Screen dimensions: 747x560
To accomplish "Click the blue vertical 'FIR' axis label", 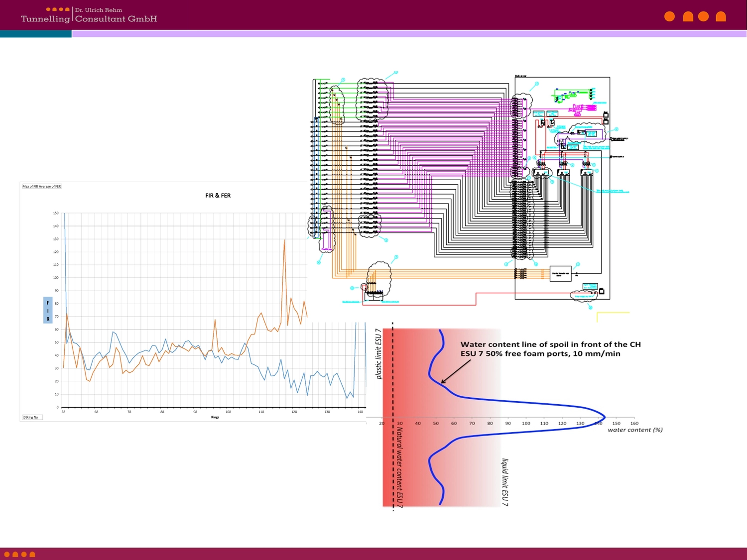I will pyautogui.click(x=48, y=311).
